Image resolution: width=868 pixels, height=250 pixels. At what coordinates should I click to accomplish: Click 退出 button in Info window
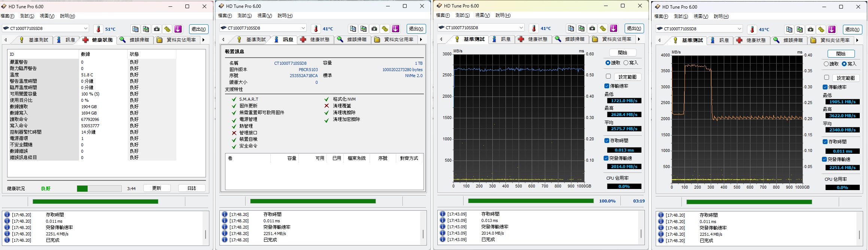click(x=416, y=29)
